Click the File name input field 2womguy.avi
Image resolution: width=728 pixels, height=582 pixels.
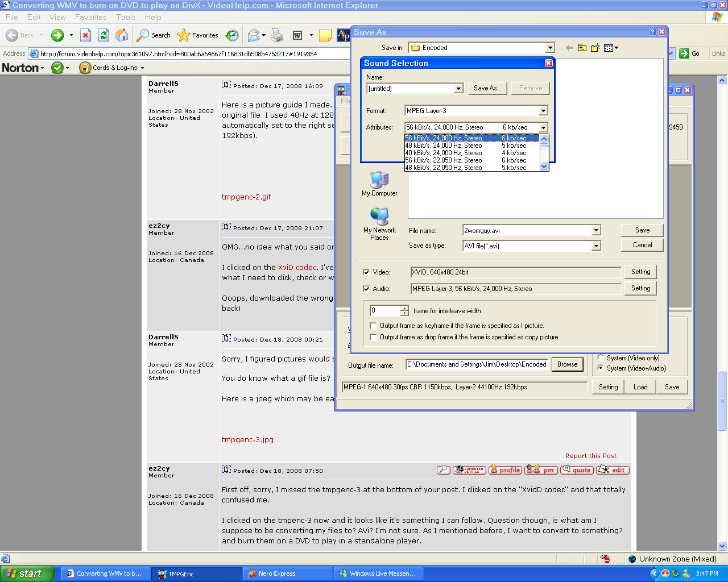click(x=527, y=230)
